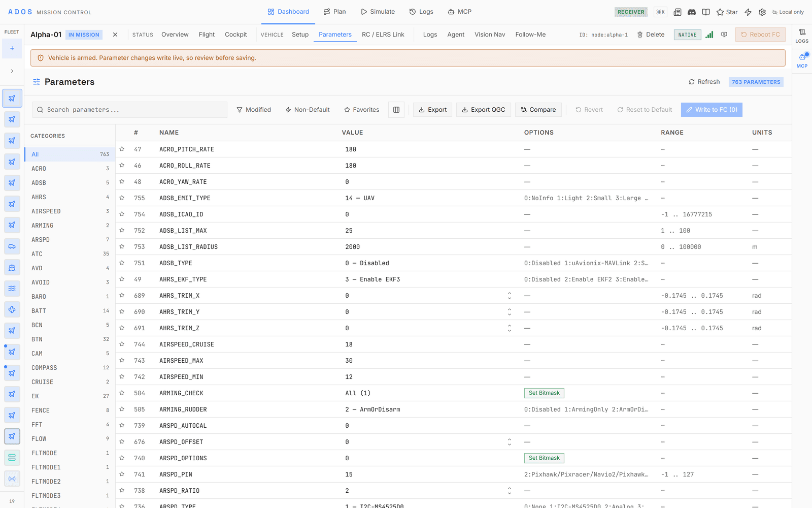Click the Export QGC button
This screenshot has height=508, width=812.
point(484,110)
